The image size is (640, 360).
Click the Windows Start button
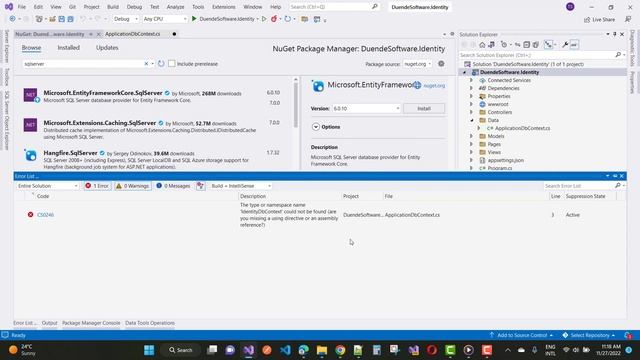149,350
